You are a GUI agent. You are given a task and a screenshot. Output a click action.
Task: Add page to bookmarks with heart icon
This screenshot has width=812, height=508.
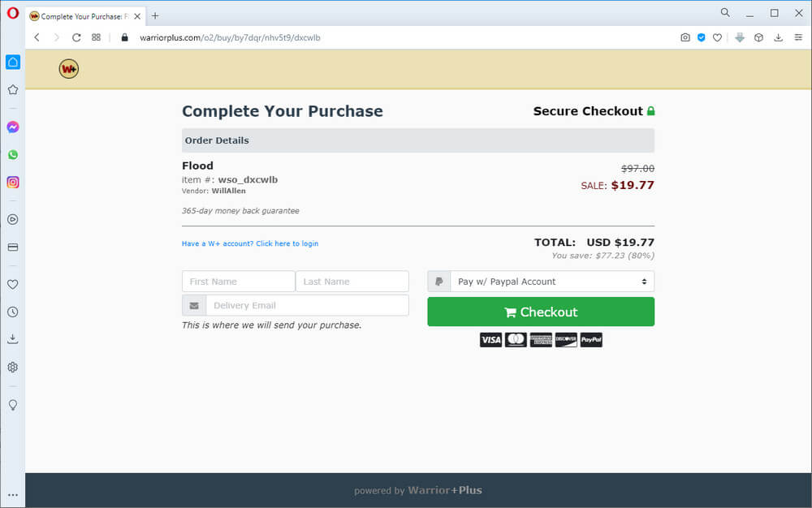[x=717, y=37]
